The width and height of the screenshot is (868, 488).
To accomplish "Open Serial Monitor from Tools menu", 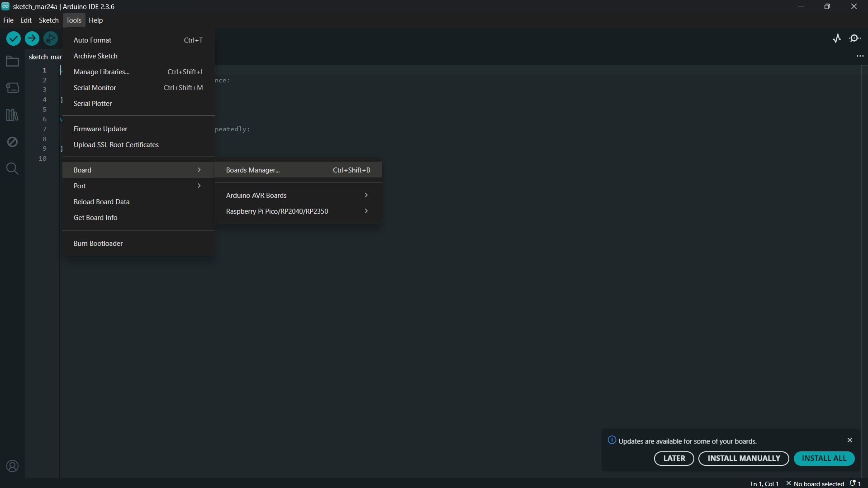I will coord(138,88).
